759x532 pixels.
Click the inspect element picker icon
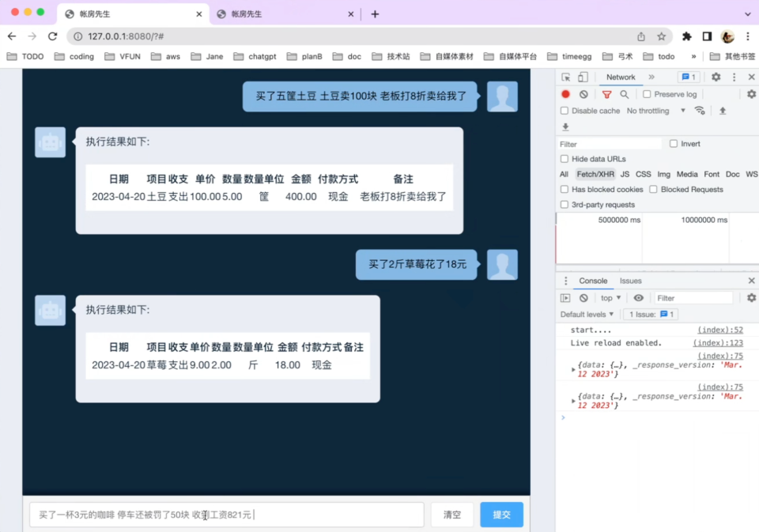click(566, 77)
